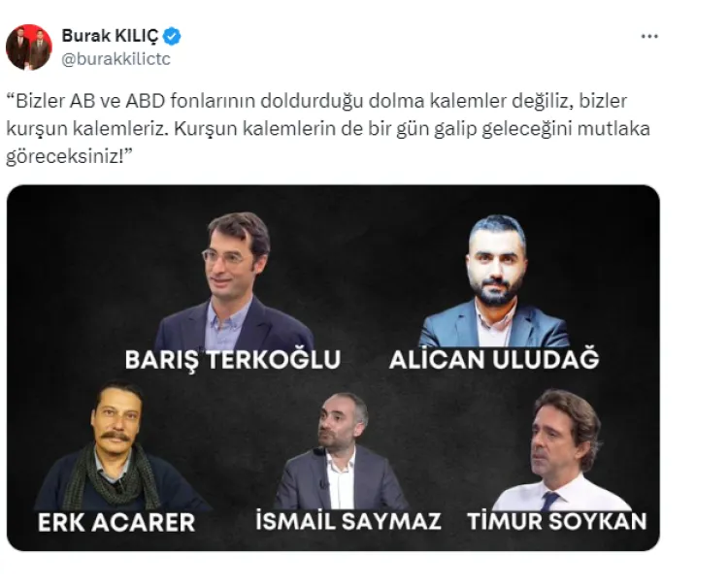Open the @burakkilictc handle link

pos(116,59)
